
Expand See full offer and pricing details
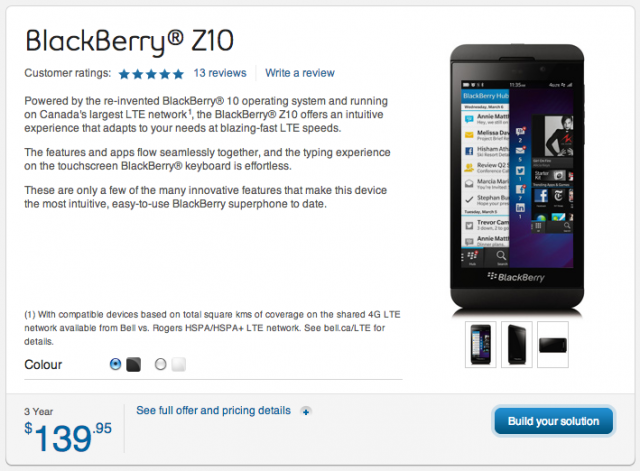[x=213, y=410]
